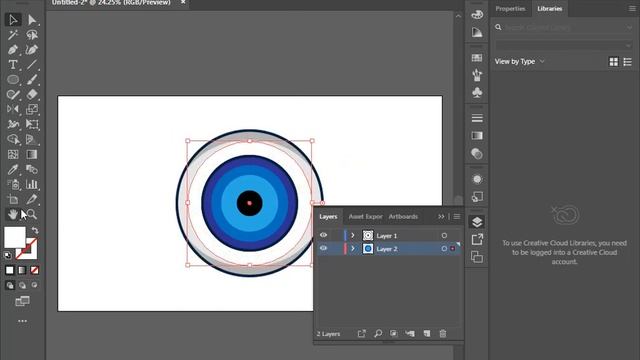The image size is (640, 360).
Task: Expand Layer 2 contents
Action: click(x=353, y=249)
